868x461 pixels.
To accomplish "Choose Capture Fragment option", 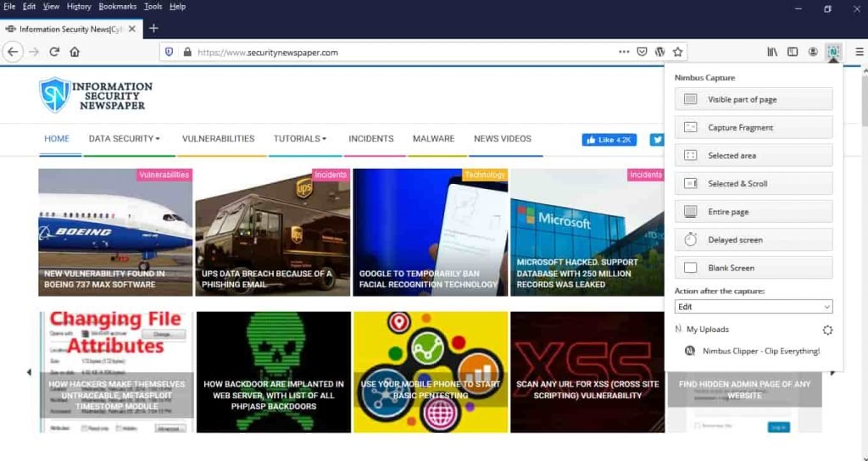I will pos(754,127).
